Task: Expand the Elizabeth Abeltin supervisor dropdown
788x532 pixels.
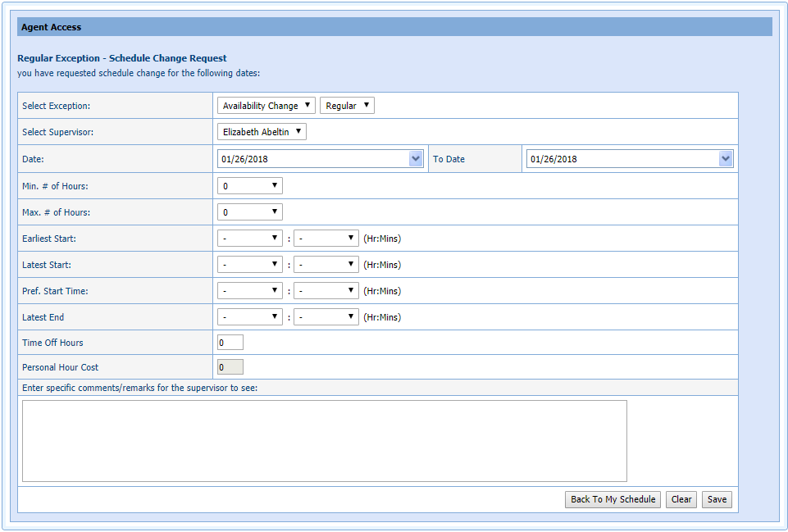Action: coord(262,132)
